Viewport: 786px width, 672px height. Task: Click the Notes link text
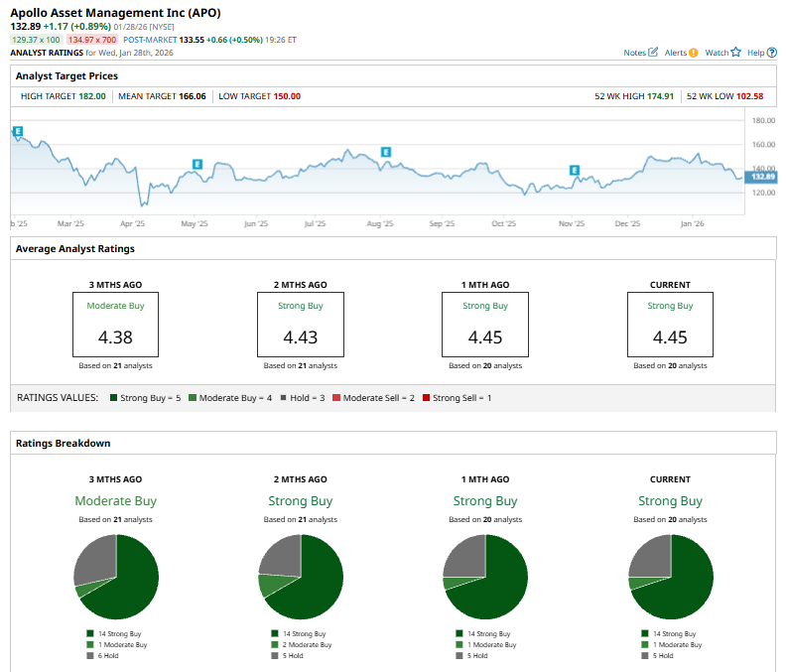click(634, 53)
